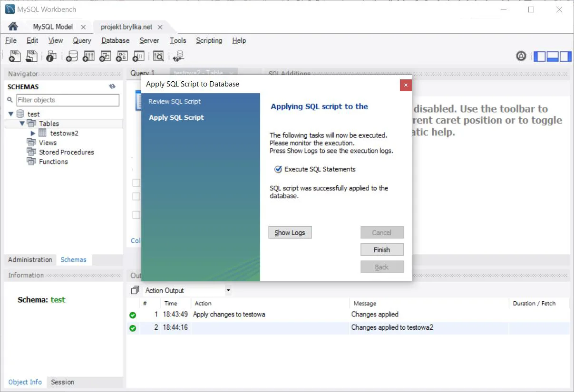Create a new SQL tab from toolbar
The height and width of the screenshot is (392, 574).
15,56
